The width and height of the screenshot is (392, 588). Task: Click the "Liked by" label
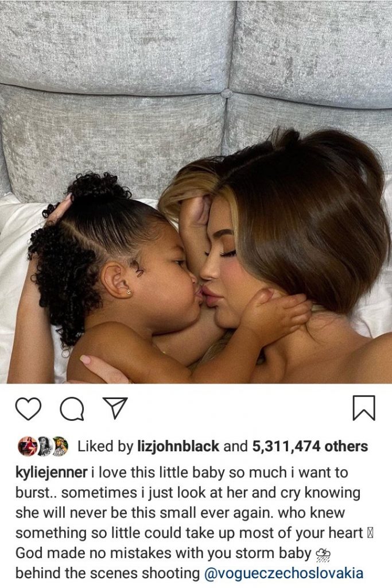coord(105,446)
